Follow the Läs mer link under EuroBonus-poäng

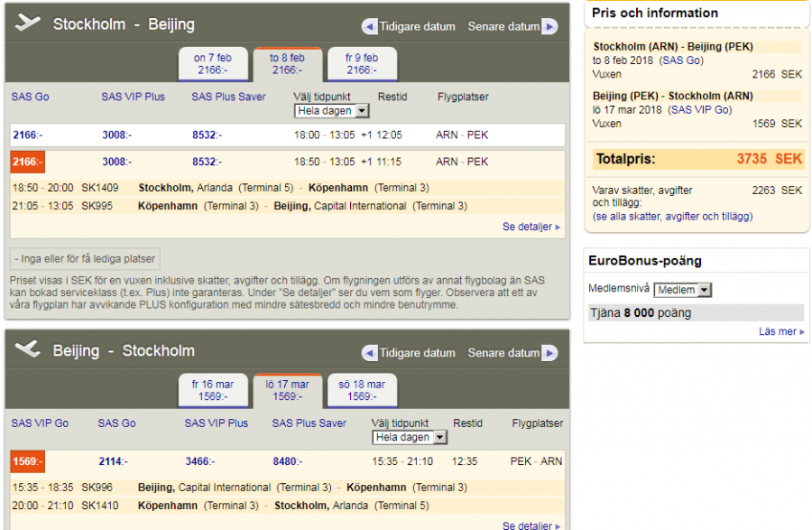point(781,331)
